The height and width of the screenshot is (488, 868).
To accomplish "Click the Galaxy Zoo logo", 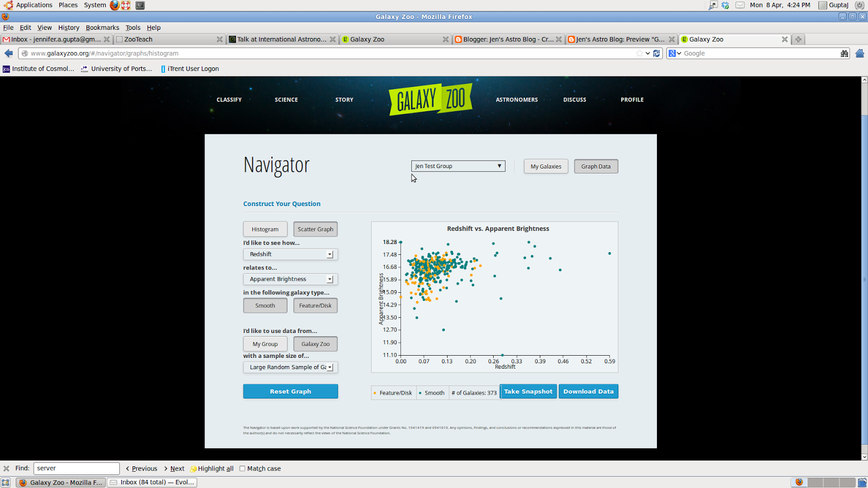I will [x=430, y=99].
